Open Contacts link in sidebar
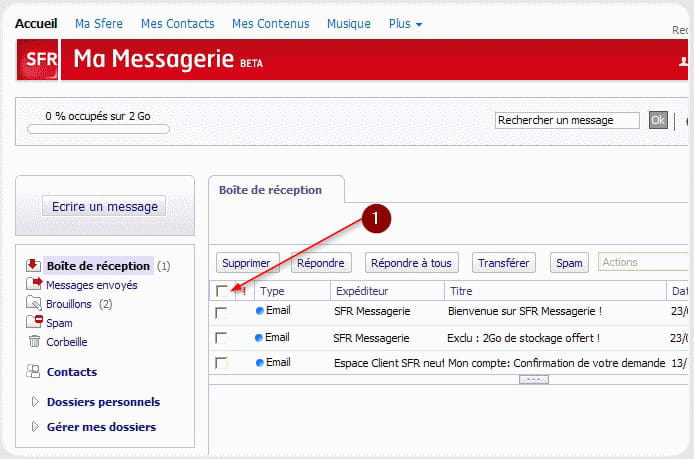This screenshot has height=459, width=694. pyautogui.click(x=72, y=372)
